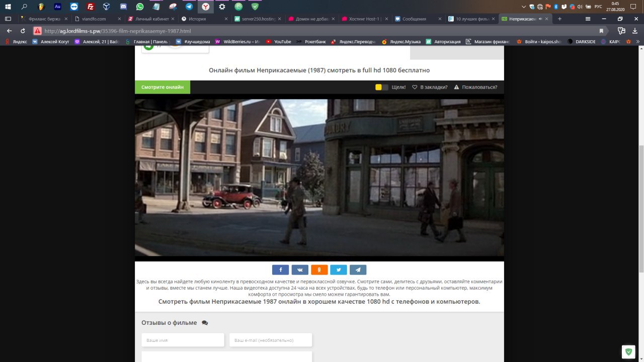Click the page vertical scrollbar thumb
Screen dimensions: 644x362
tap(641, 209)
